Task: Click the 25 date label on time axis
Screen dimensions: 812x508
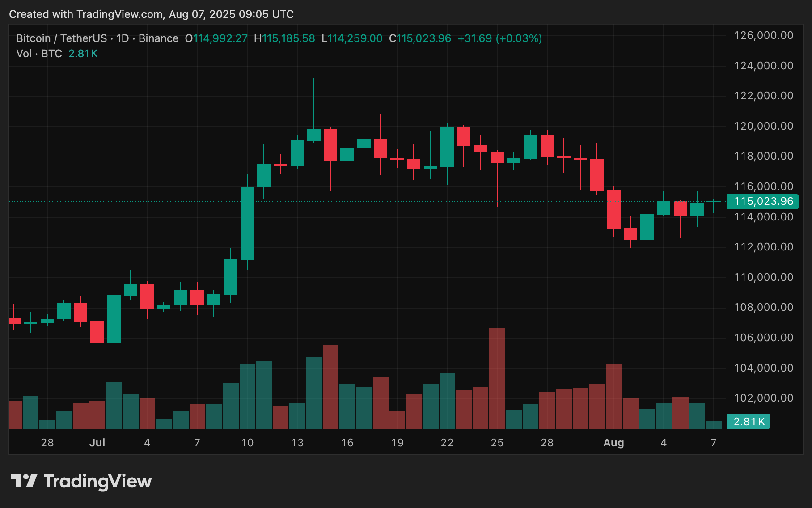Action: point(497,443)
